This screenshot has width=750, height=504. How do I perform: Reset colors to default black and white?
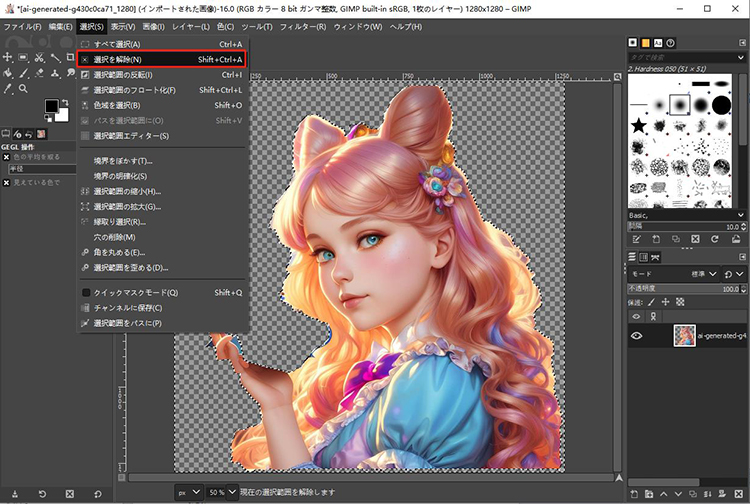tap(47, 118)
